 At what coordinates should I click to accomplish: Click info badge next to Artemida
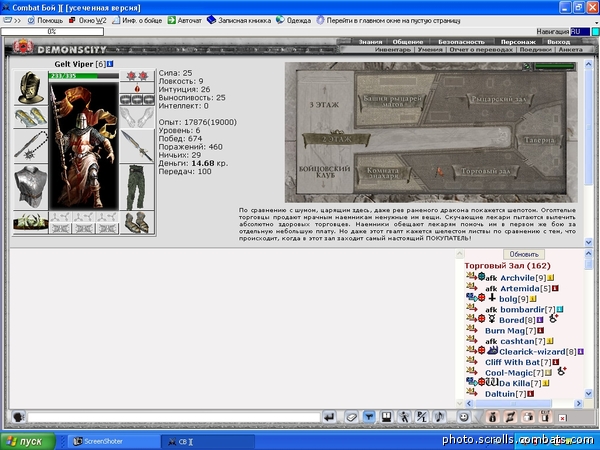pyautogui.click(x=555, y=288)
